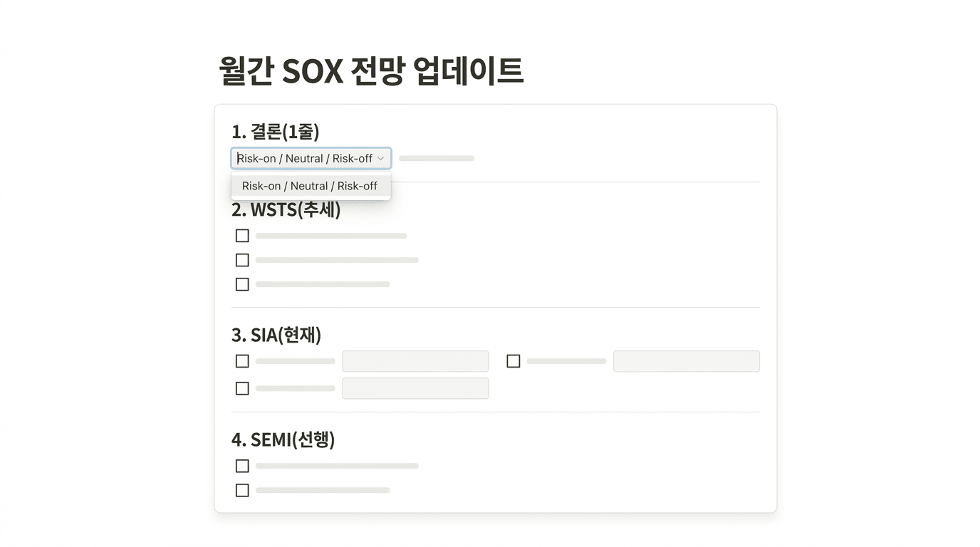This screenshot has width=980, height=547.
Task: Click the wide input field on SIA's right side
Action: [686, 361]
